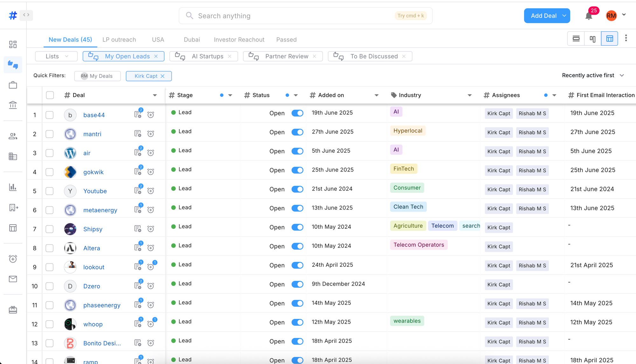
Task: Toggle the Open status switch for Youtube
Action: pyautogui.click(x=297, y=189)
